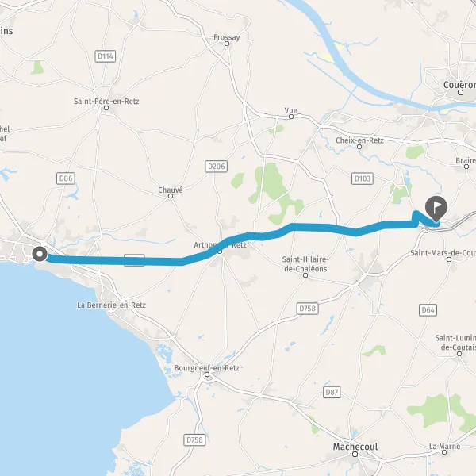Select the La Bernerie-en-Retz label

111,305
